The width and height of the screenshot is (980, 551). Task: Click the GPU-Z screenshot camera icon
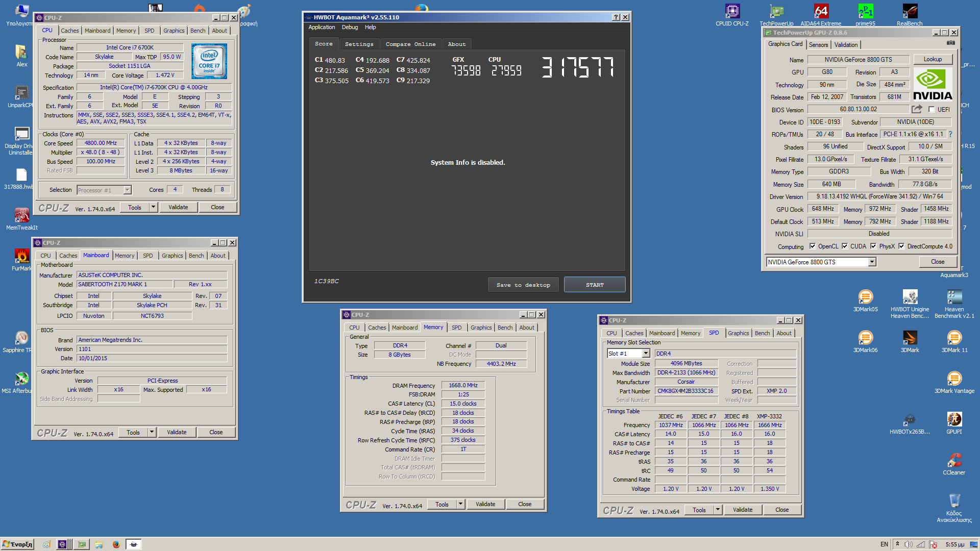[950, 43]
